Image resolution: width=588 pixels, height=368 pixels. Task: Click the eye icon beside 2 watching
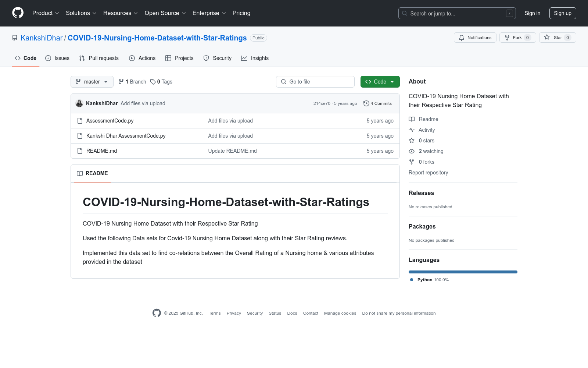(412, 151)
